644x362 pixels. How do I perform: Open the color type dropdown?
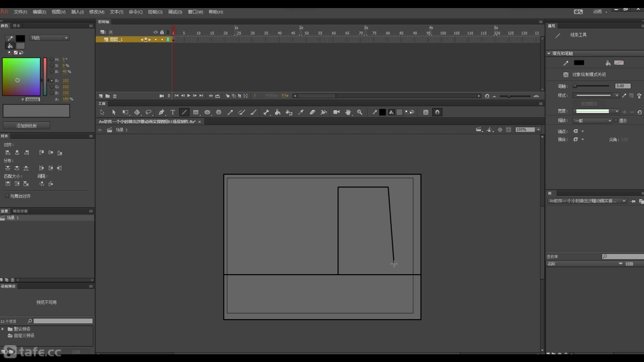(49, 38)
